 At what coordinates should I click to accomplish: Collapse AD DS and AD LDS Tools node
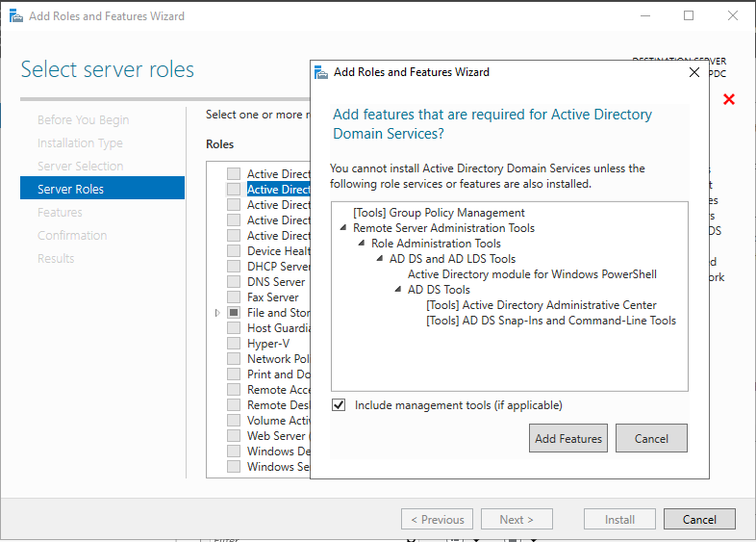(380, 259)
